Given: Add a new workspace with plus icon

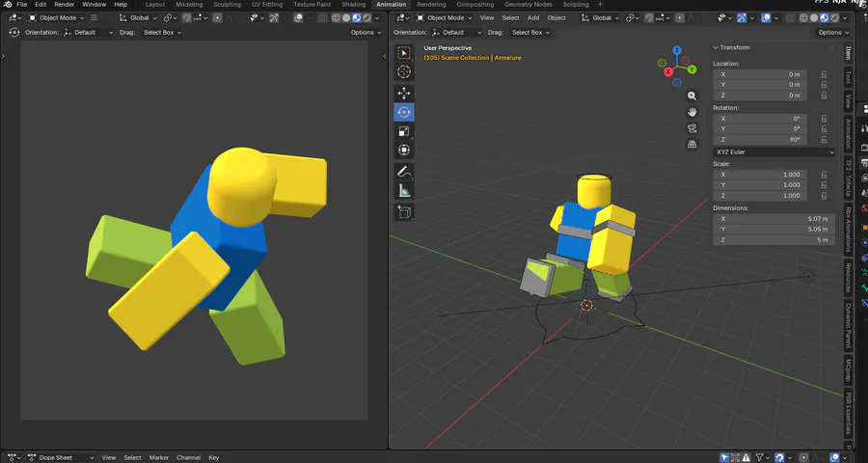Looking at the screenshot, I should pos(600,5).
